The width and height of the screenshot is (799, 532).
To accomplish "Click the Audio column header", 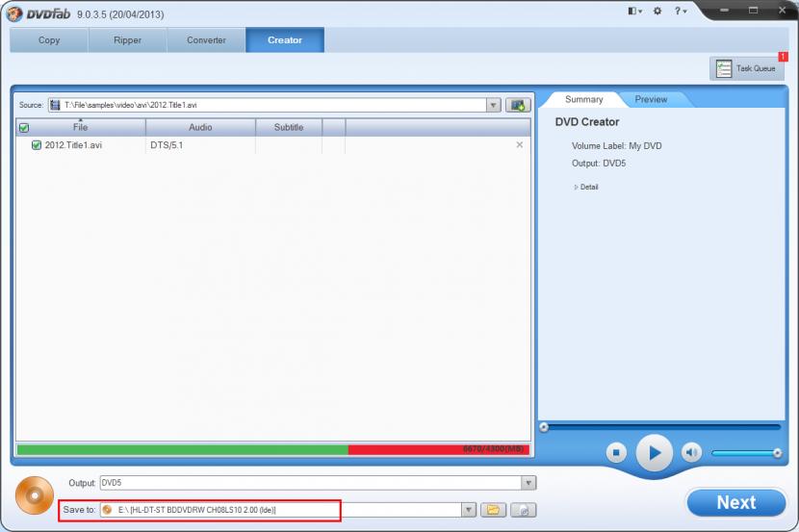I will point(200,127).
